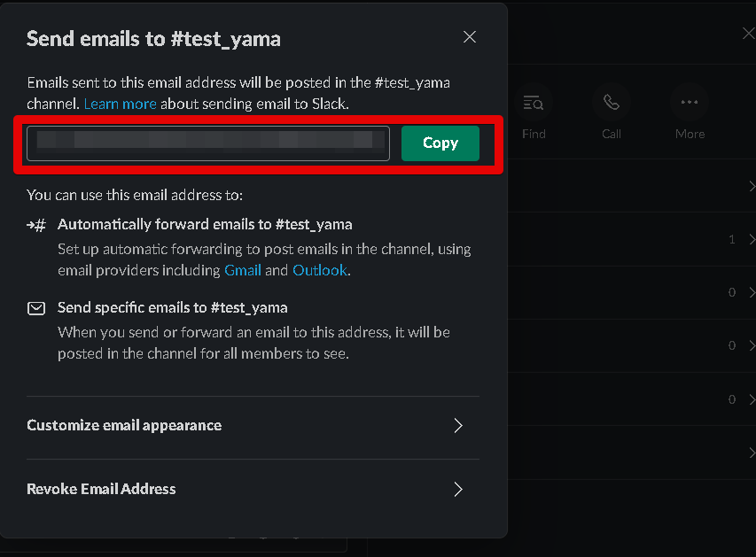Click inside the email address field

point(207,142)
